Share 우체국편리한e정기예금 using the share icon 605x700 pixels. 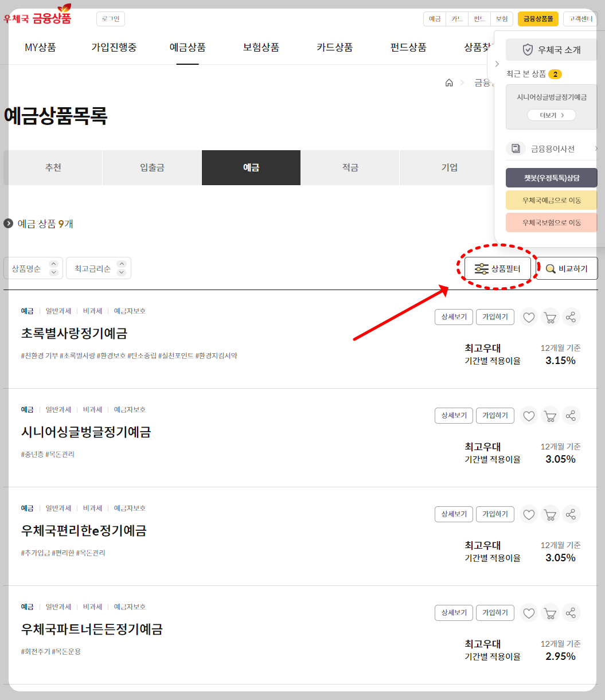point(571,514)
